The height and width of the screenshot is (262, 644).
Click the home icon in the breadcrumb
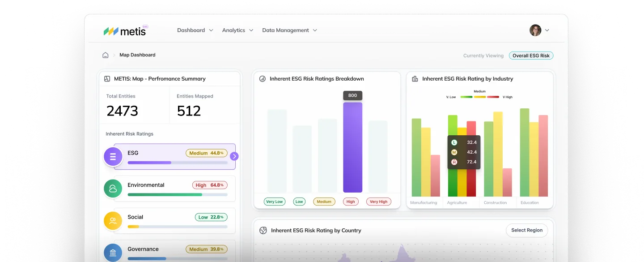click(x=105, y=55)
